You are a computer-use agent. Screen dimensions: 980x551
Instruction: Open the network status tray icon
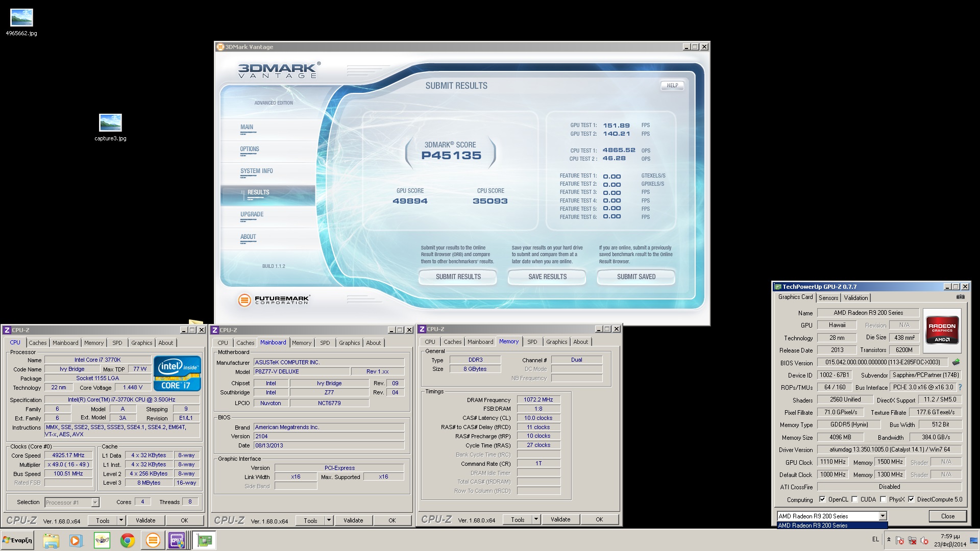tap(912, 540)
